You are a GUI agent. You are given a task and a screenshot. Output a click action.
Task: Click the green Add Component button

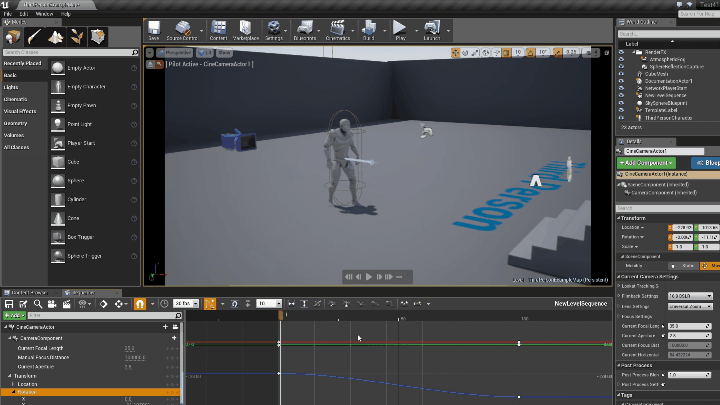point(646,163)
